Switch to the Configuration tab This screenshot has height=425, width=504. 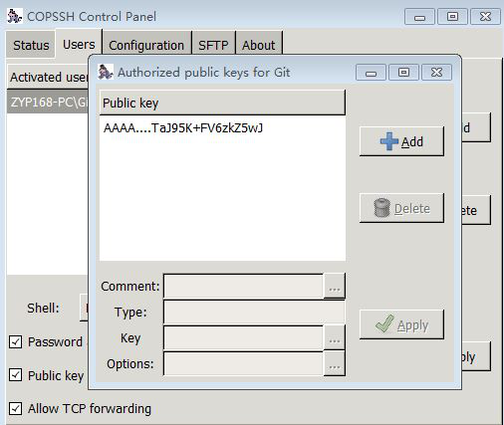tap(146, 45)
